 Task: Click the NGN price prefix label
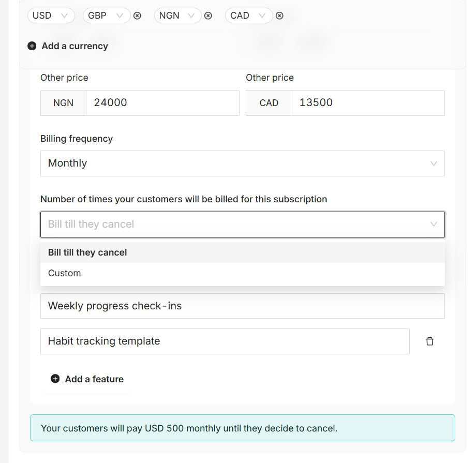pos(64,102)
